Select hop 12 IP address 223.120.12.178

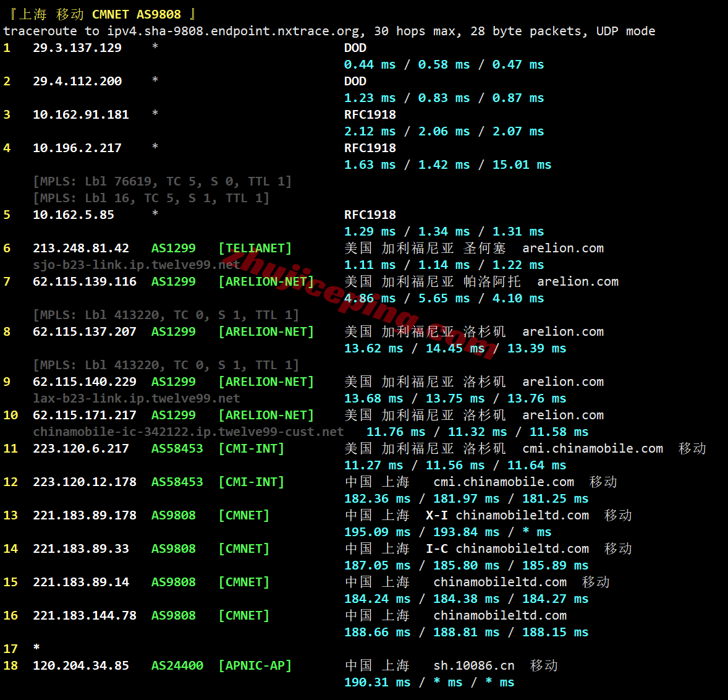pyautogui.click(x=85, y=482)
